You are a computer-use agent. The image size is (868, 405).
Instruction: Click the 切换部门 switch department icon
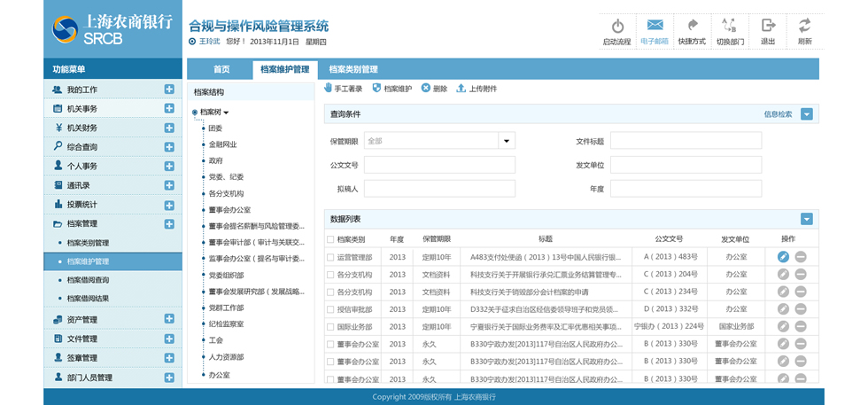point(730,27)
